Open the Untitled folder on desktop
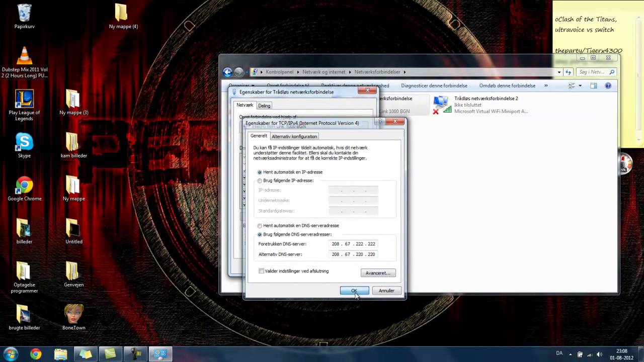This screenshot has height=362, width=644. point(73,231)
